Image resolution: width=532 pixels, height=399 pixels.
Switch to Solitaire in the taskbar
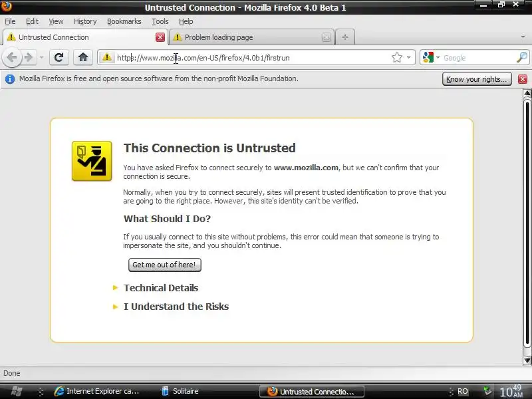[x=181, y=391]
